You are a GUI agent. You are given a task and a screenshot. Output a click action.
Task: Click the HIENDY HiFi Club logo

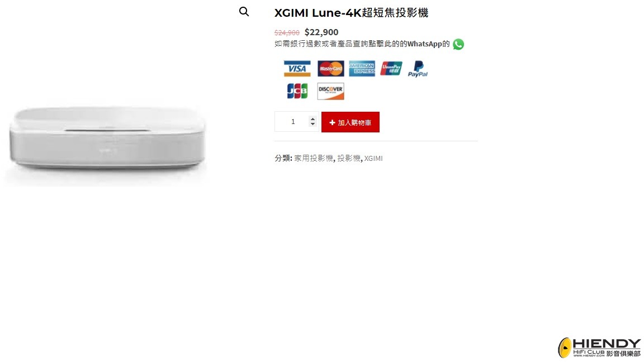pos(599,347)
